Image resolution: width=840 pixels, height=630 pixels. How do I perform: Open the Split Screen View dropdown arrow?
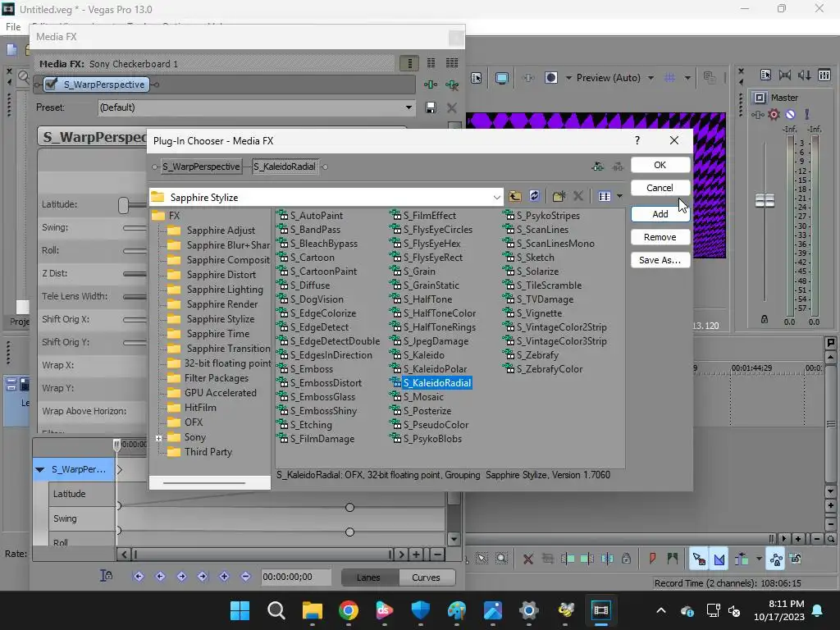coord(568,78)
